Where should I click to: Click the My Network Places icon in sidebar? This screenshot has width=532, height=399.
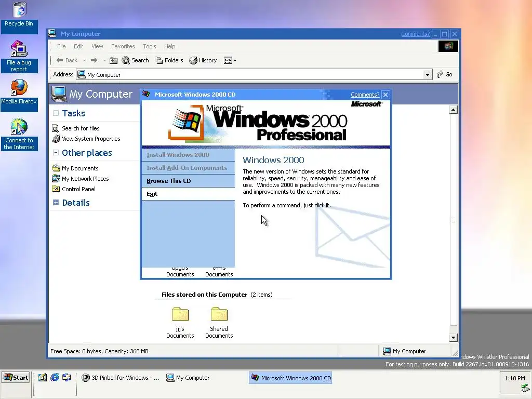[x=56, y=179]
